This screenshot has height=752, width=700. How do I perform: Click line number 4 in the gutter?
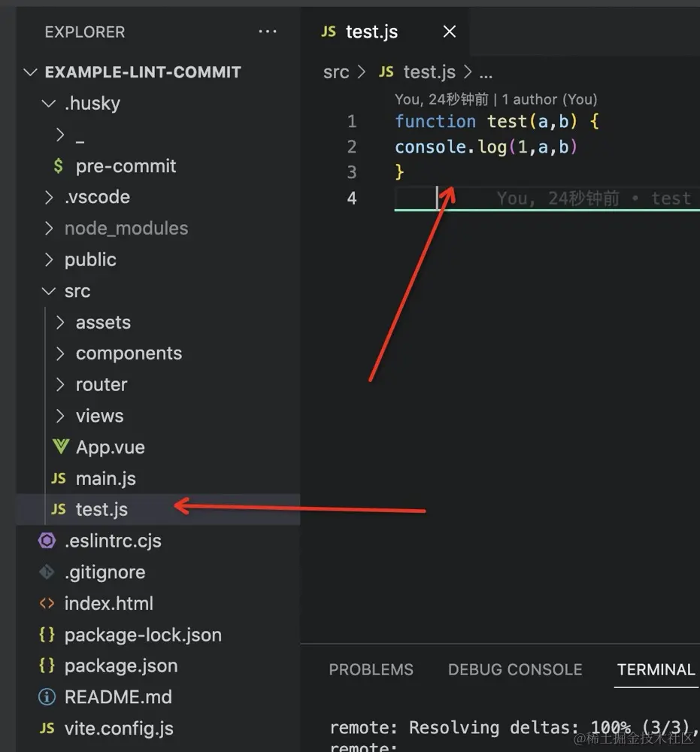[x=352, y=198]
